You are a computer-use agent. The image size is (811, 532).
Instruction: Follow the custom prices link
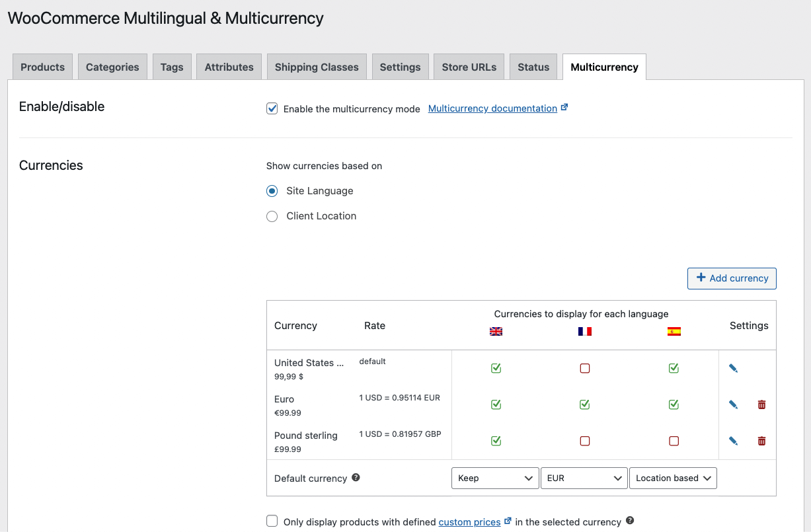(469, 522)
